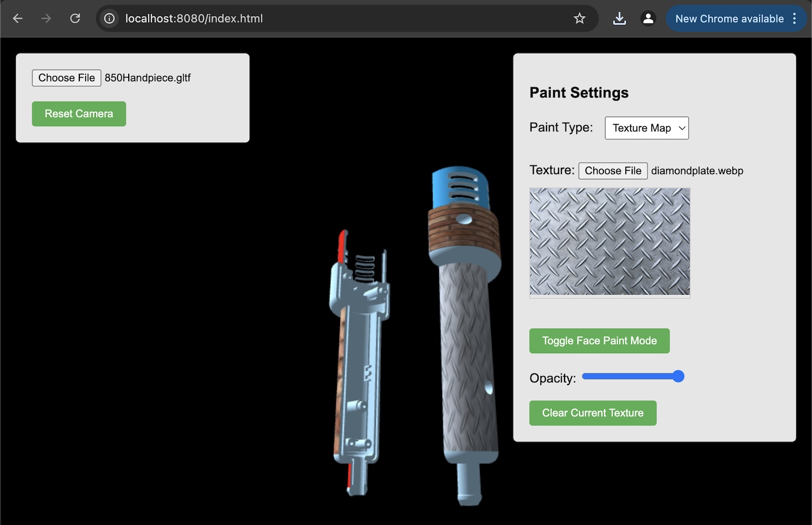Viewport: 812px width, 525px height.
Task: Choose a texture file next to diamondplate.webp
Action: 613,171
